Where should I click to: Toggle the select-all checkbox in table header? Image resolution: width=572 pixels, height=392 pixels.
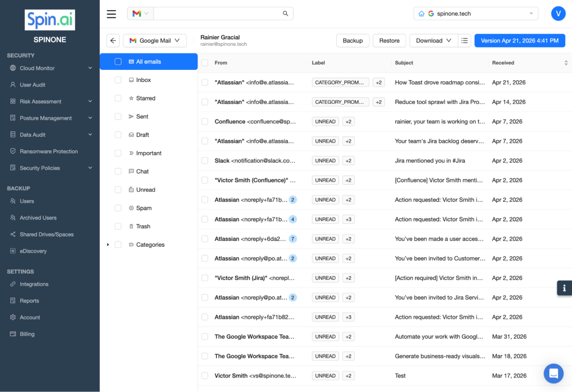(205, 63)
